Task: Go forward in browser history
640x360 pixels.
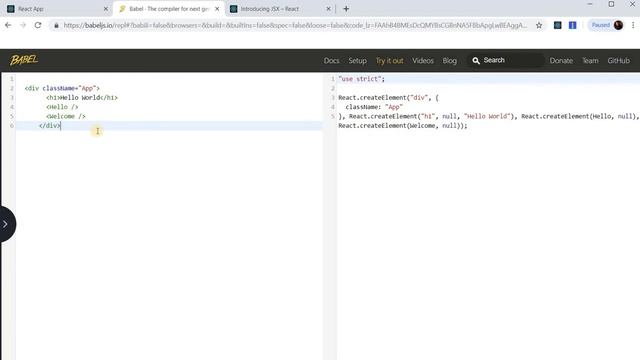Action: click(23, 25)
